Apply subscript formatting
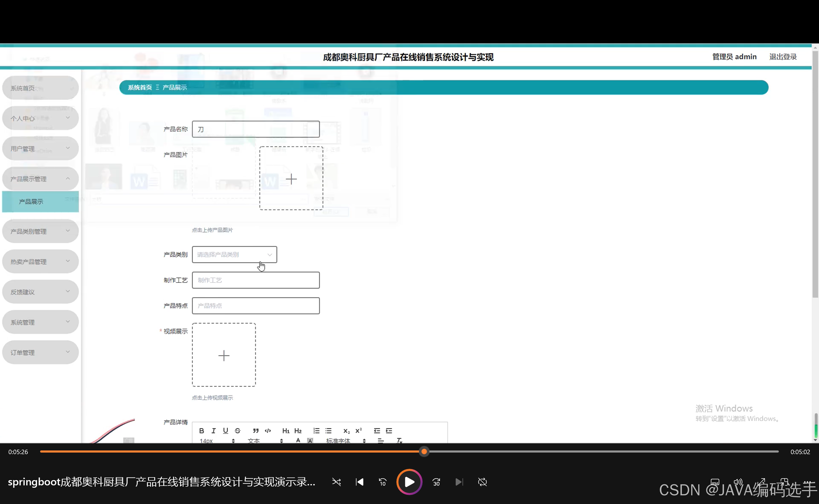819x504 pixels. pyautogui.click(x=347, y=431)
